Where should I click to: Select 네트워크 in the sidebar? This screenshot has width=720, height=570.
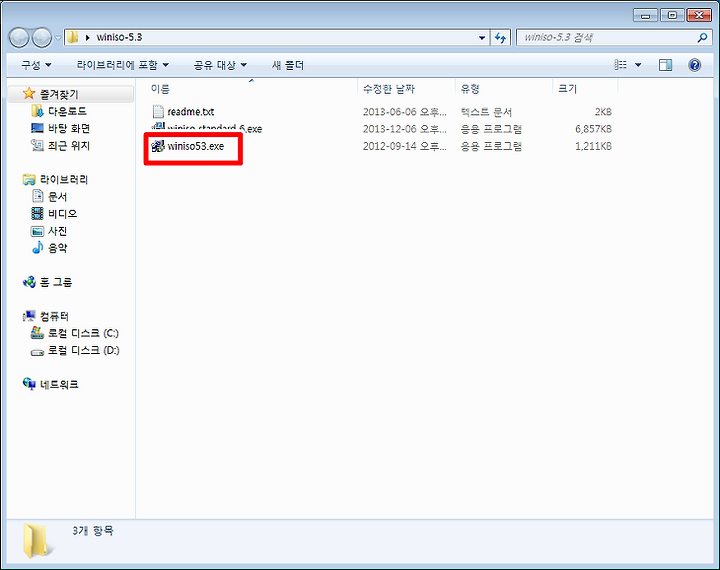click(59, 384)
